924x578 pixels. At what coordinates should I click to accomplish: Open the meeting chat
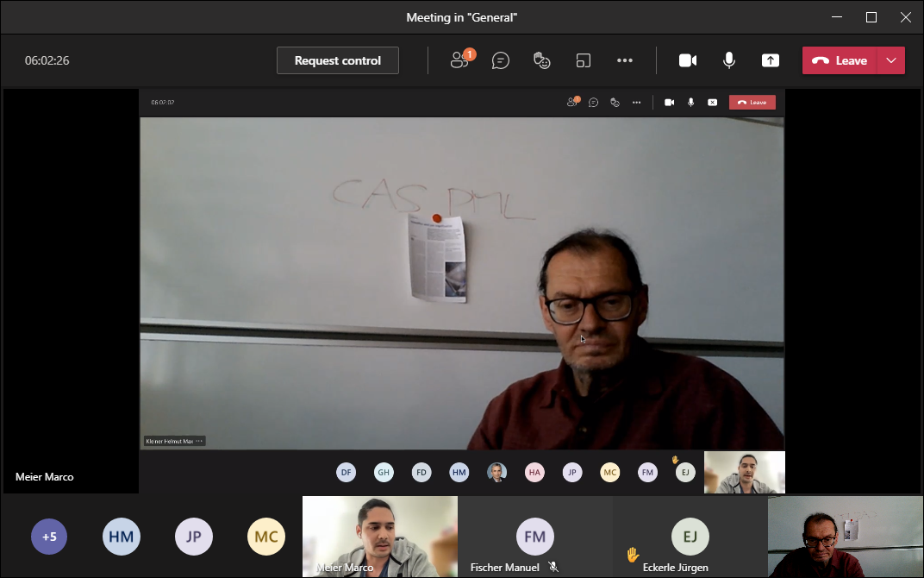click(x=501, y=60)
